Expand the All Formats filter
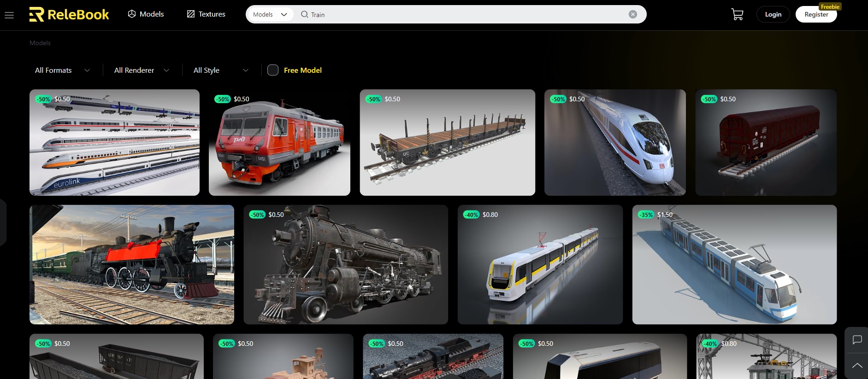The image size is (868, 379). [x=62, y=70]
